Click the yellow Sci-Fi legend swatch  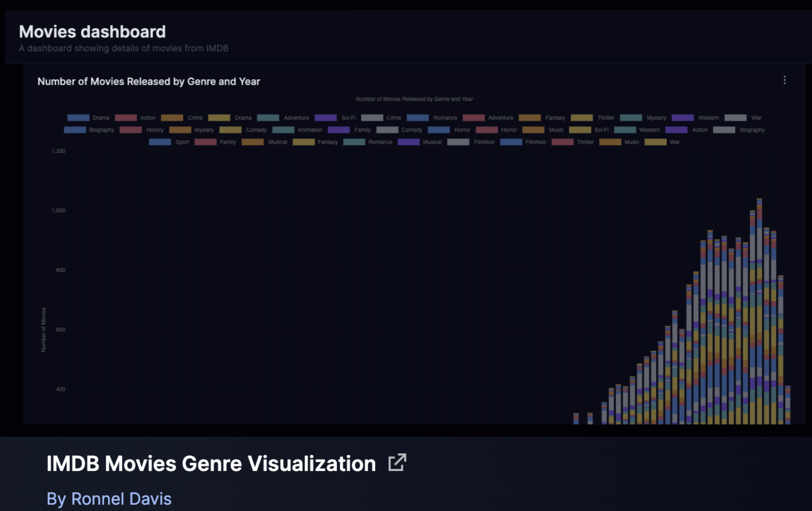click(580, 130)
